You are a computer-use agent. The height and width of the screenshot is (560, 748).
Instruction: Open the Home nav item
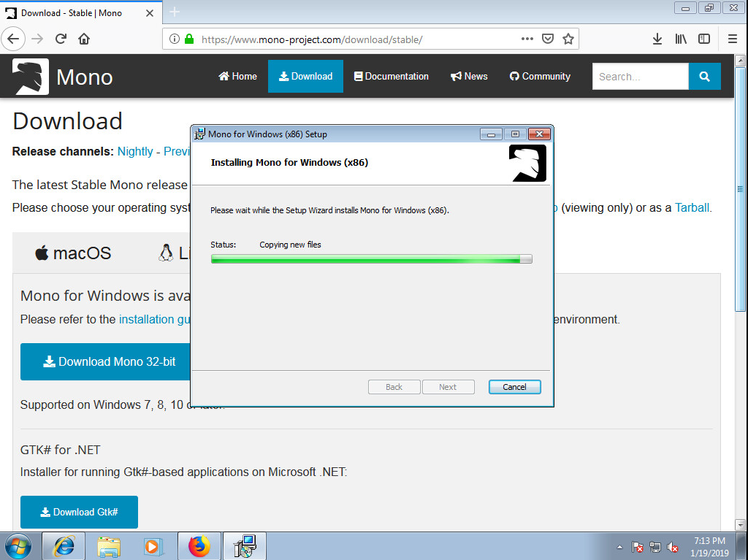click(237, 77)
